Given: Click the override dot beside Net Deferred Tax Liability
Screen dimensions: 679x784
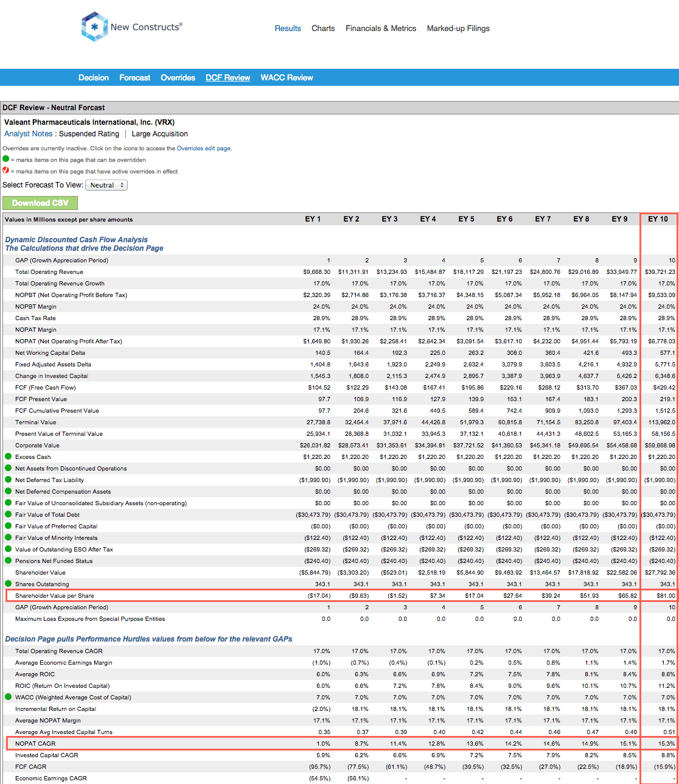Looking at the screenshot, I should coord(8,480).
